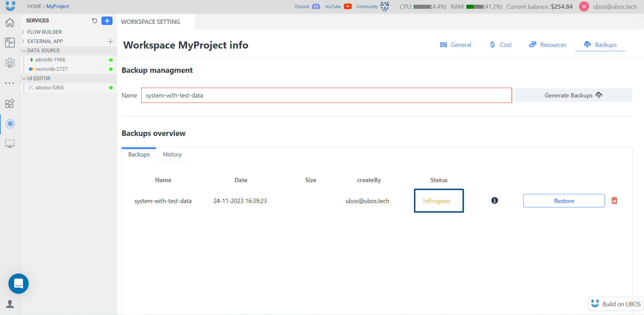644x315 pixels.
Task: Select the Backups sub-tab in overview
Action: pyautogui.click(x=139, y=154)
